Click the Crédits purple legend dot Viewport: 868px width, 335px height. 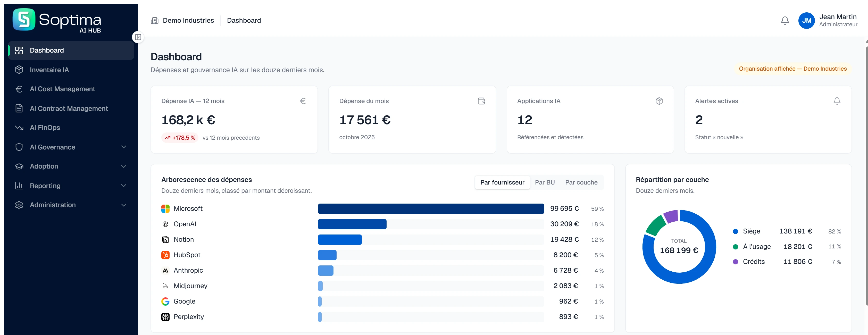click(735, 262)
